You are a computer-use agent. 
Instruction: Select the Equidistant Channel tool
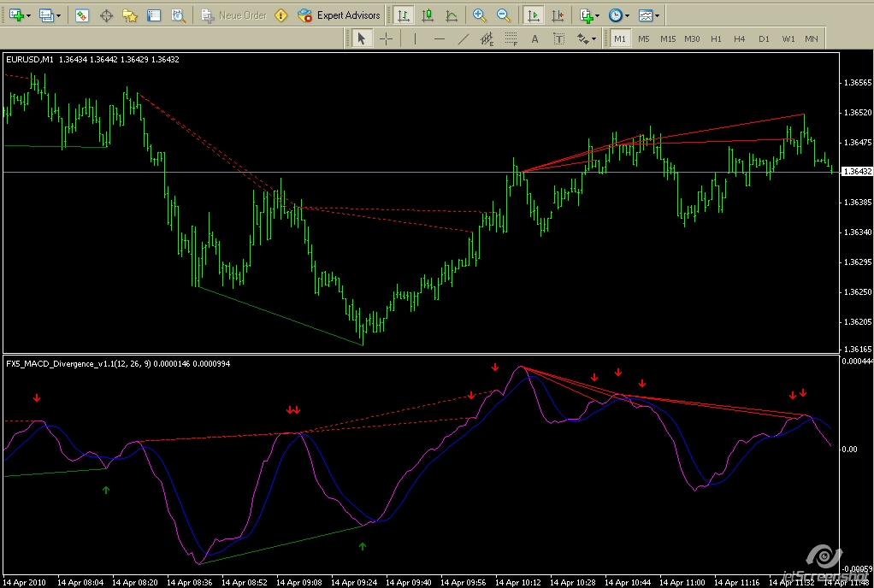coord(487,38)
